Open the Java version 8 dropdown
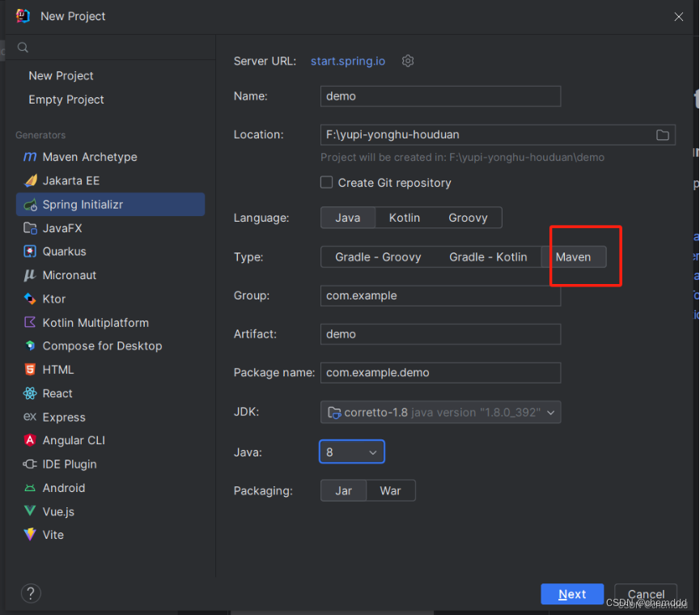This screenshot has width=700, height=615. [352, 452]
